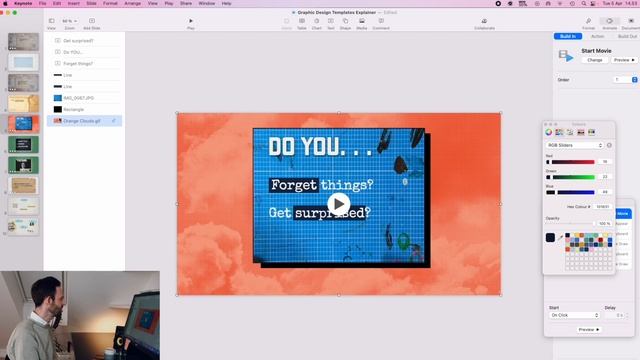Click the Hex Colour input field
Screen dimensions: 640x360
pyautogui.click(x=602, y=207)
